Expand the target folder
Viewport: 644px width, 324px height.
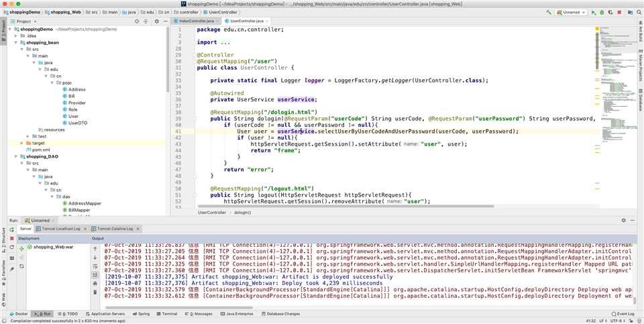pos(23,143)
